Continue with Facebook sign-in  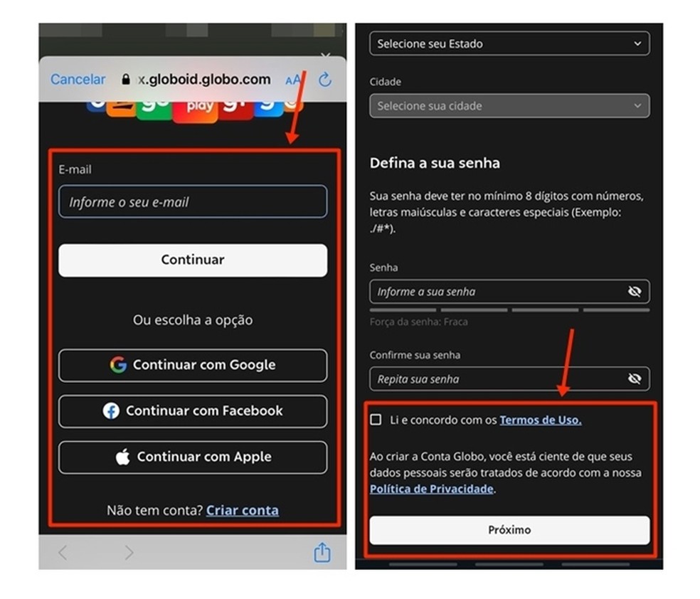coord(193,411)
